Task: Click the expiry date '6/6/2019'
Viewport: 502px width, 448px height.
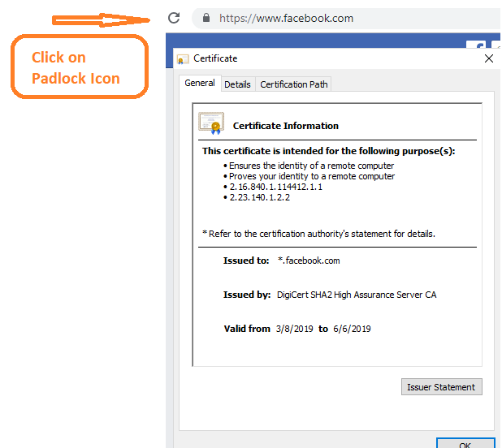Action: pyautogui.click(x=352, y=329)
